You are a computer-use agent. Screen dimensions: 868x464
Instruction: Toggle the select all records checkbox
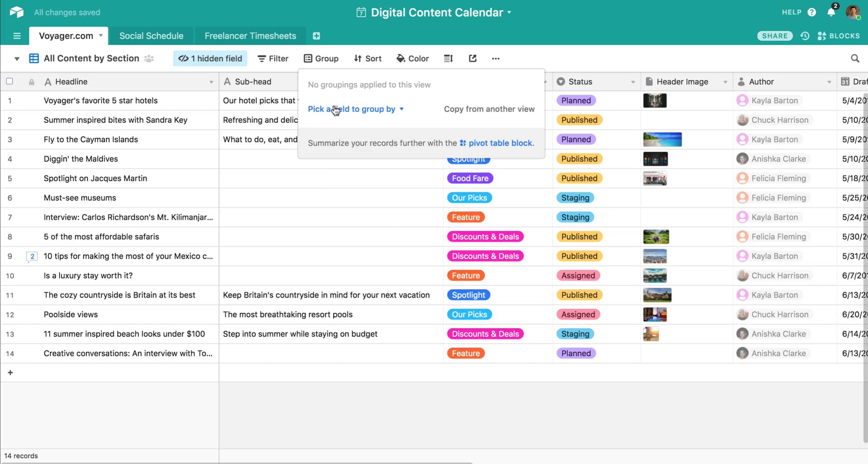(9, 81)
